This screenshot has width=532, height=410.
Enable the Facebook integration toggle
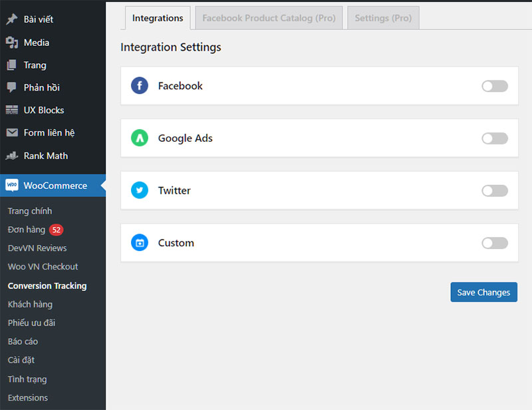[x=495, y=86]
